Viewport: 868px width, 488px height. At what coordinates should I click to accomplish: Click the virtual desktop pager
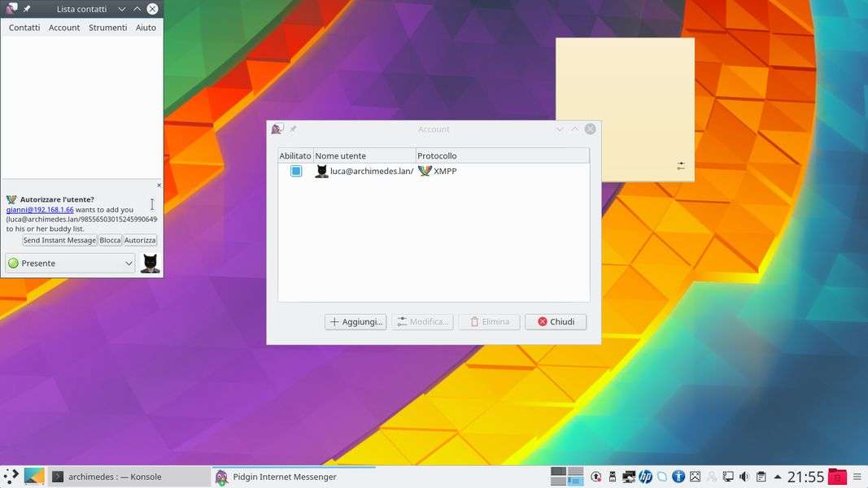[x=567, y=477]
